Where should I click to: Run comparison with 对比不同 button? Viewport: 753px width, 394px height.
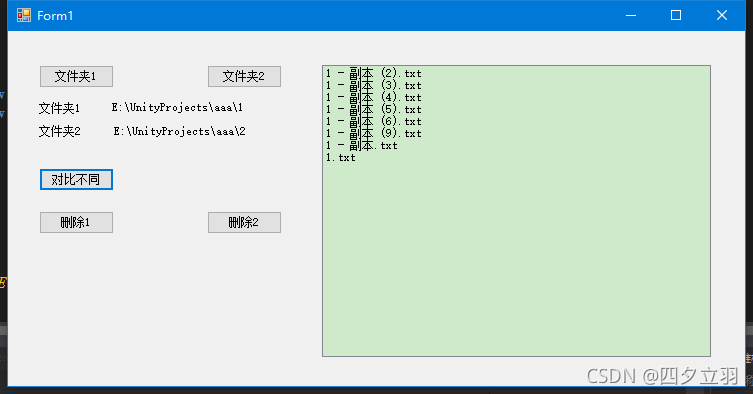point(76,179)
